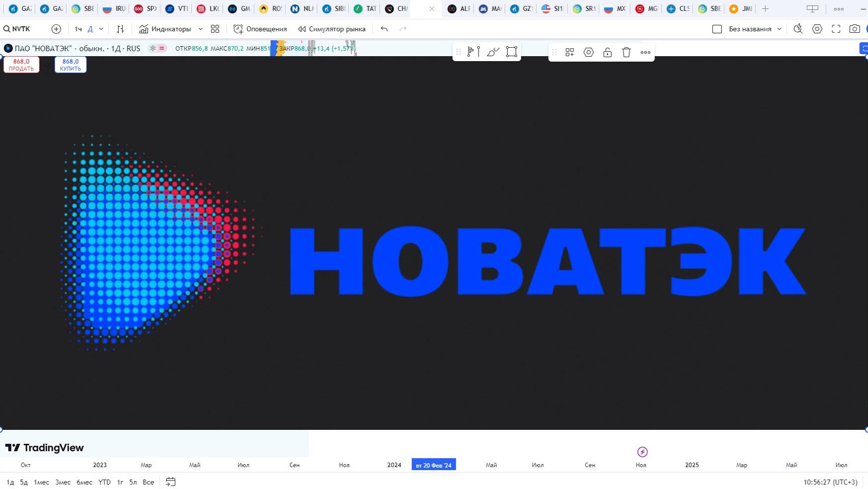
Task: Open the timezone 10:56:27 (UTC+3) menu
Action: coord(830,482)
